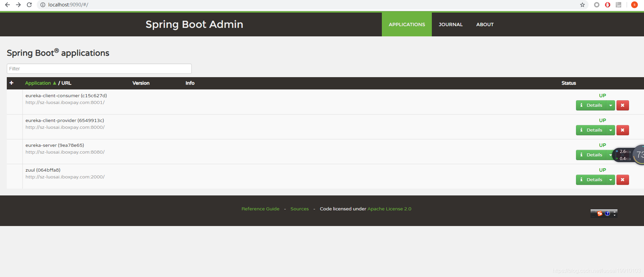This screenshot has height=277, width=644.
Task: Bookmark this page with the star icon
Action: coord(582,5)
